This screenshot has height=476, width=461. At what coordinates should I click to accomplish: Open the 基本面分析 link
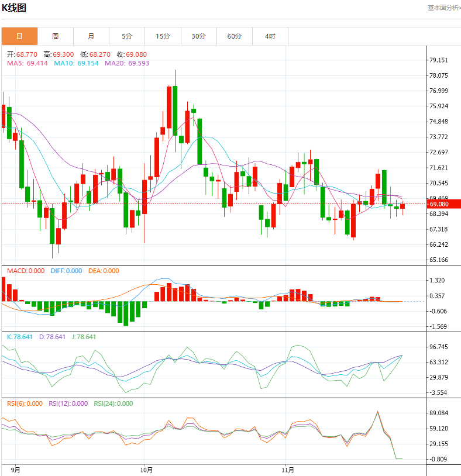(x=444, y=8)
